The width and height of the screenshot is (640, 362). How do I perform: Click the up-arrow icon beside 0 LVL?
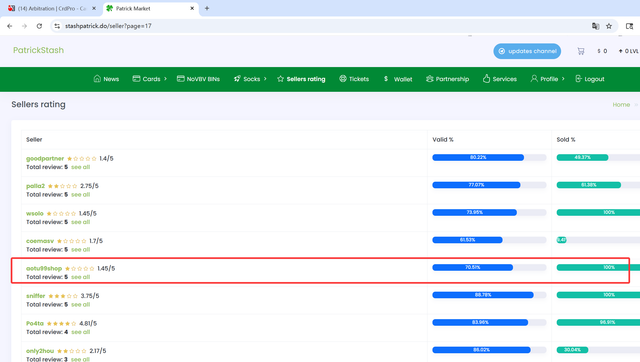(x=620, y=51)
